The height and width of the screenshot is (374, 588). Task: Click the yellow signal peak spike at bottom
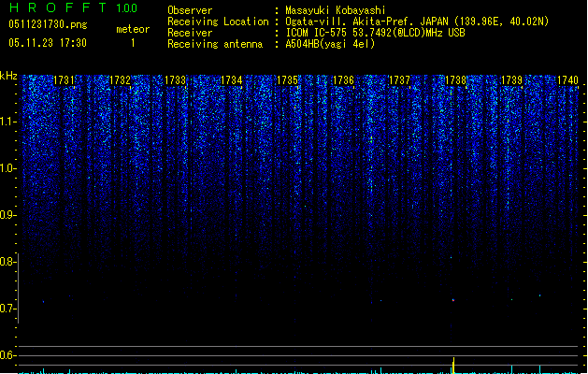click(x=453, y=366)
